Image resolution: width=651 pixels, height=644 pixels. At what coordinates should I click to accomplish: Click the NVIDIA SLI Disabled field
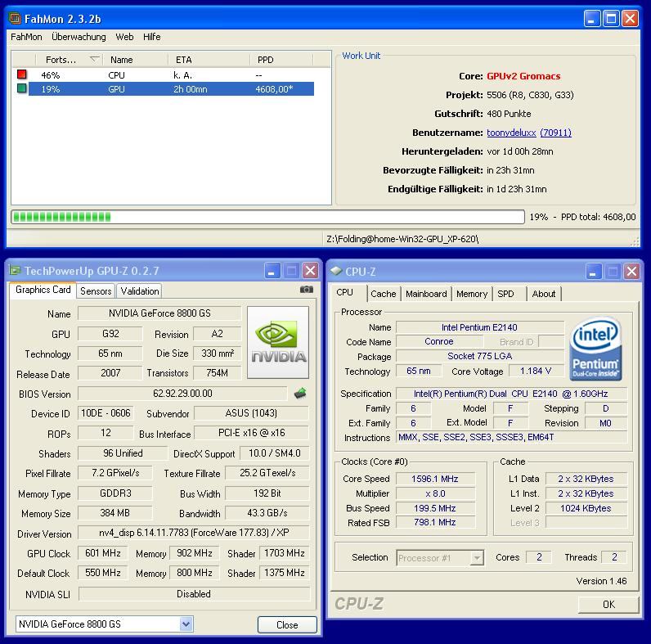[194, 594]
